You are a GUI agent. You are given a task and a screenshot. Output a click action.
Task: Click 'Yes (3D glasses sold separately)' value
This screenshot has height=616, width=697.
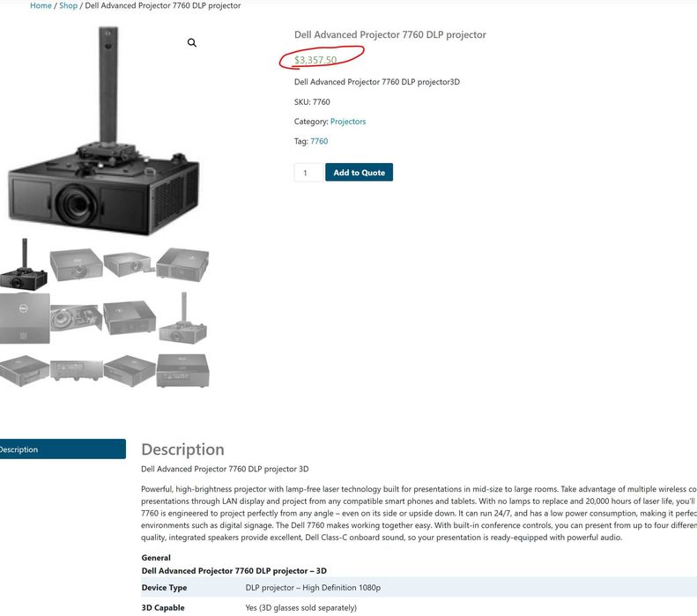301,607
